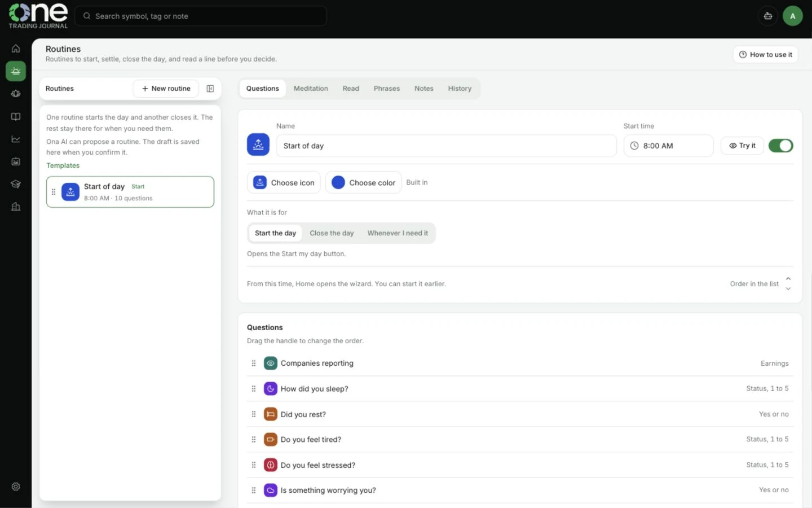This screenshot has height=508, width=812.
Task: Select Start the day purpose option
Action: (275, 233)
